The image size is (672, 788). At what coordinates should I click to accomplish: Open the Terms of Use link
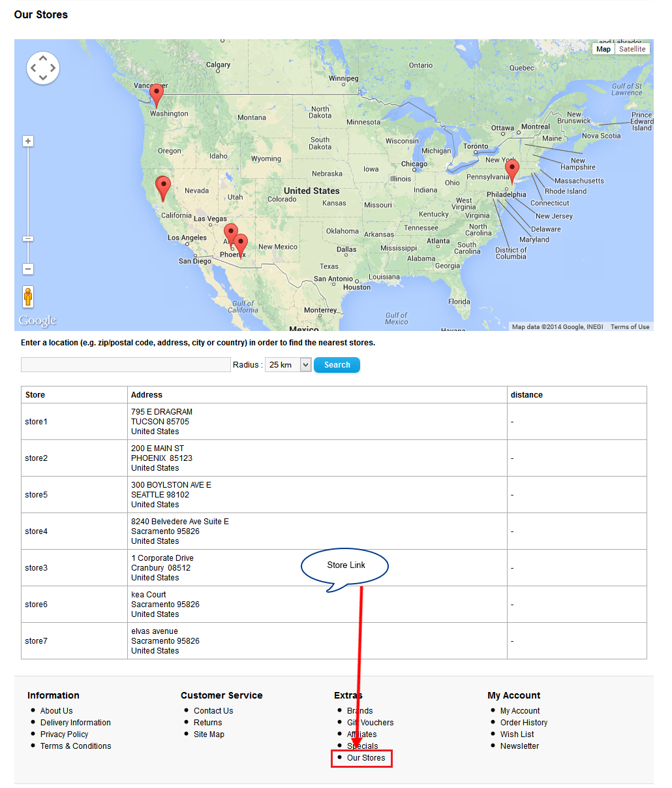coord(630,327)
